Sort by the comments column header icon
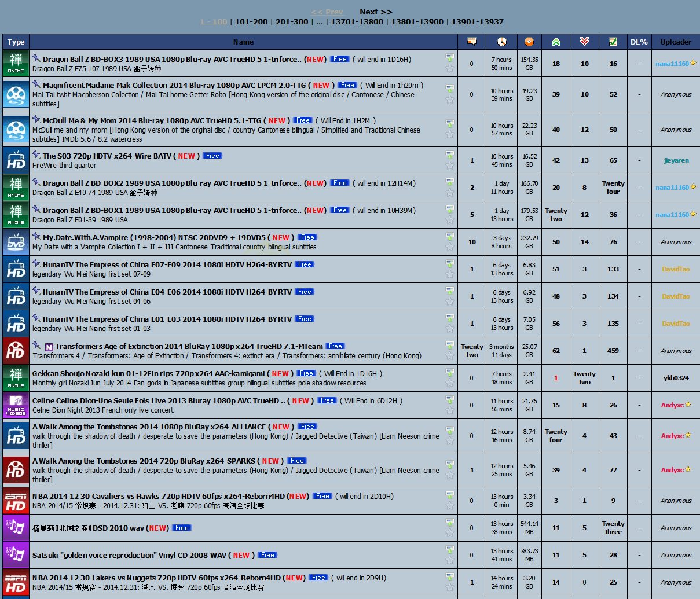Screen dimensions: 700x599 pyautogui.click(x=472, y=42)
